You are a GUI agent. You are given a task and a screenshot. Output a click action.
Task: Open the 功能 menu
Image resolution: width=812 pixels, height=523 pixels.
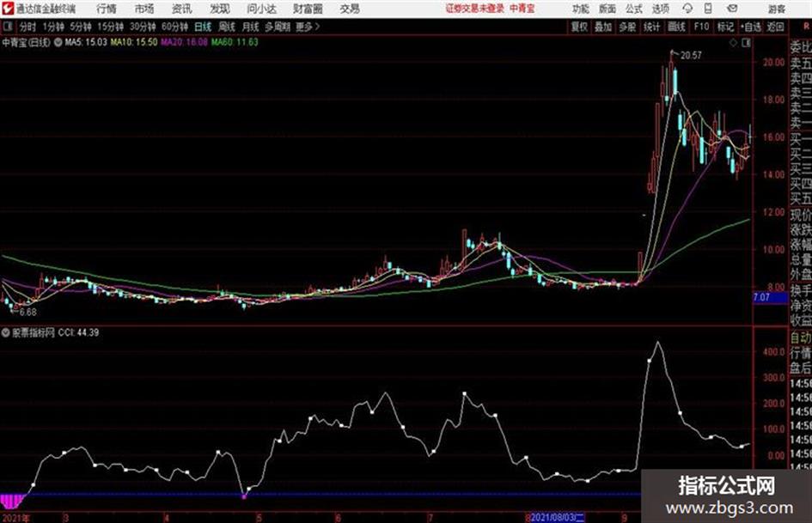tap(581, 9)
